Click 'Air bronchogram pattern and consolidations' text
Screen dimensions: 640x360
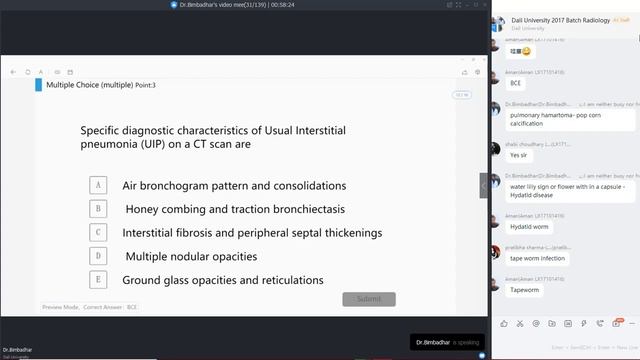click(x=234, y=186)
